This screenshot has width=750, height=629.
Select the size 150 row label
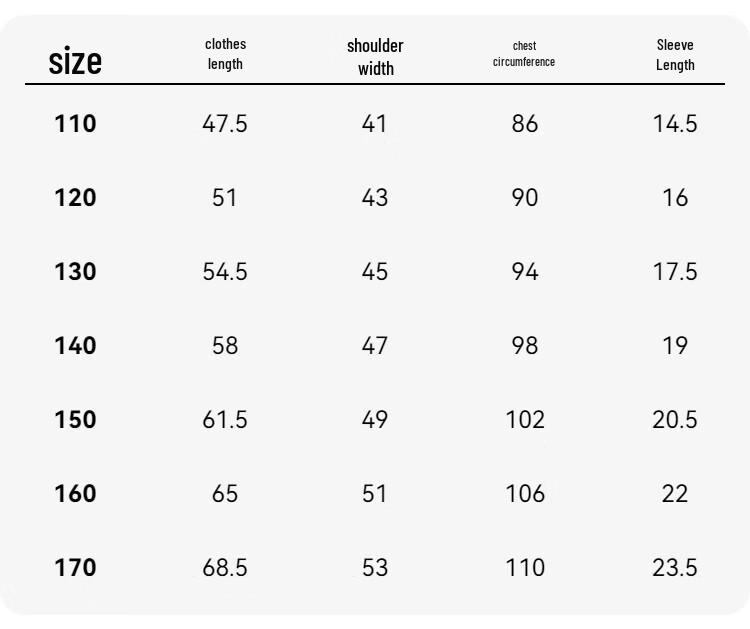75,419
